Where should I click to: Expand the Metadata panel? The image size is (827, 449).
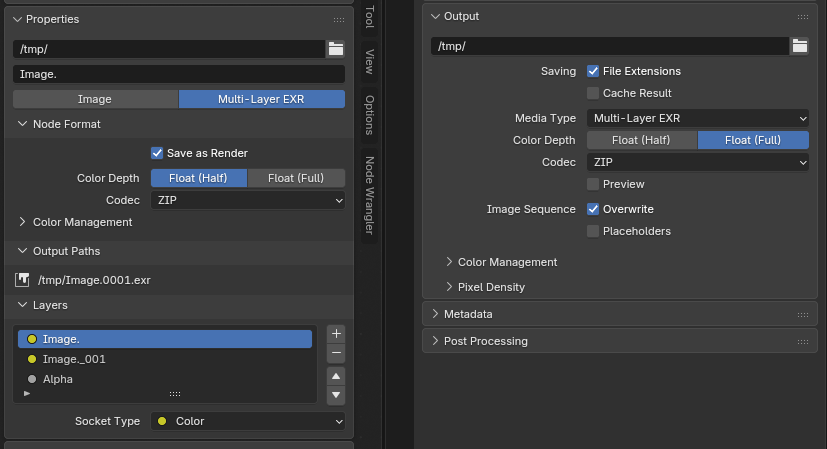[435, 314]
